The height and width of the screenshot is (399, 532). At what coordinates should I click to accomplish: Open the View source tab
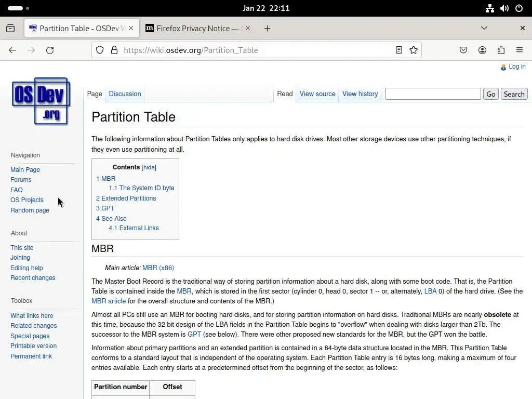click(x=317, y=94)
